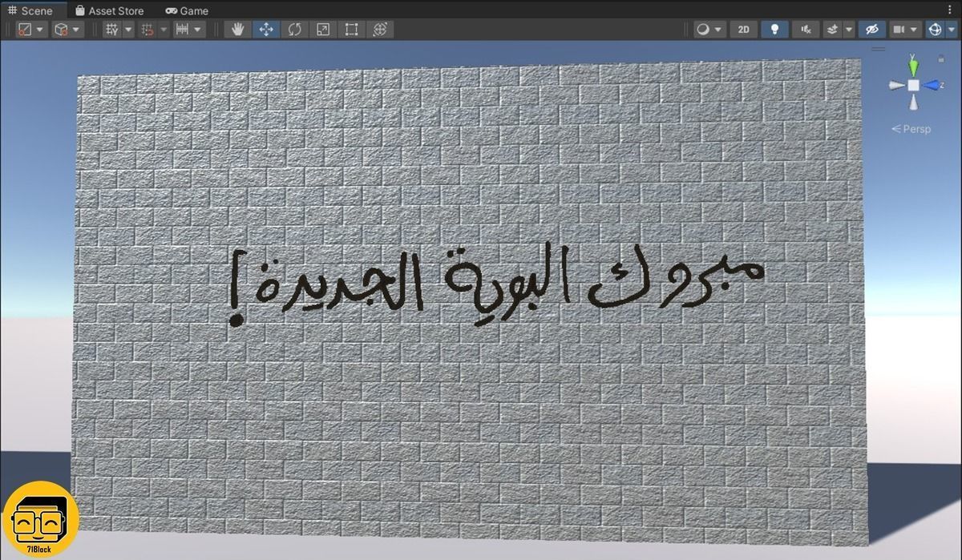Expand the draw mode dropdown arrow

click(x=718, y=30)
